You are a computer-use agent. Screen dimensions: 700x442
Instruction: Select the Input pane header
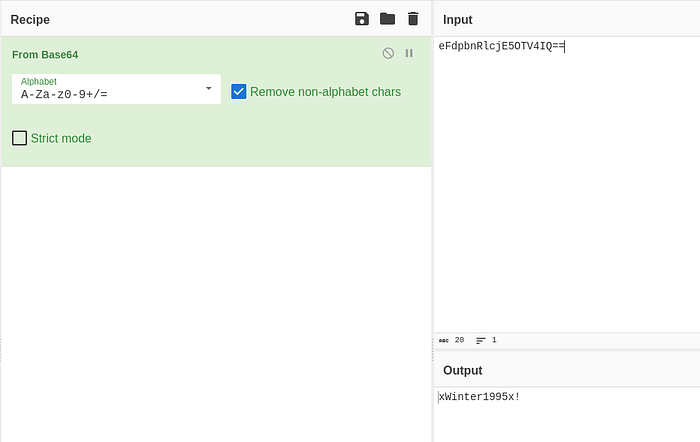tap(458, 20)
